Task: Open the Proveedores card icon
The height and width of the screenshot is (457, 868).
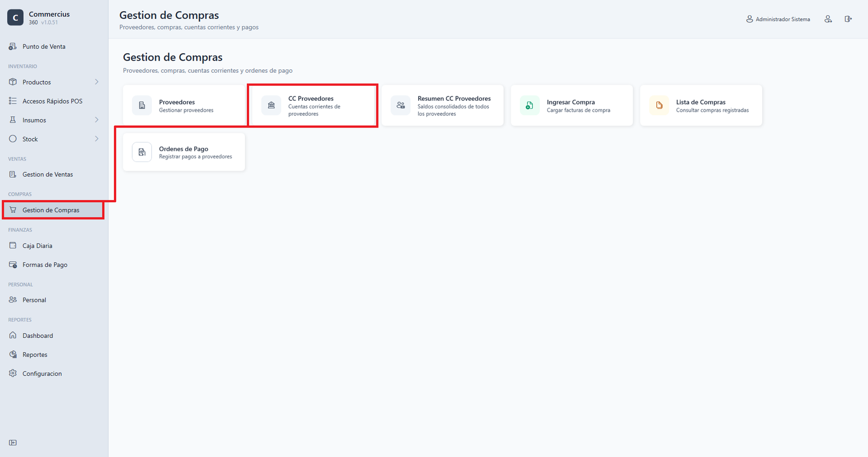Action: coord(142,106)
